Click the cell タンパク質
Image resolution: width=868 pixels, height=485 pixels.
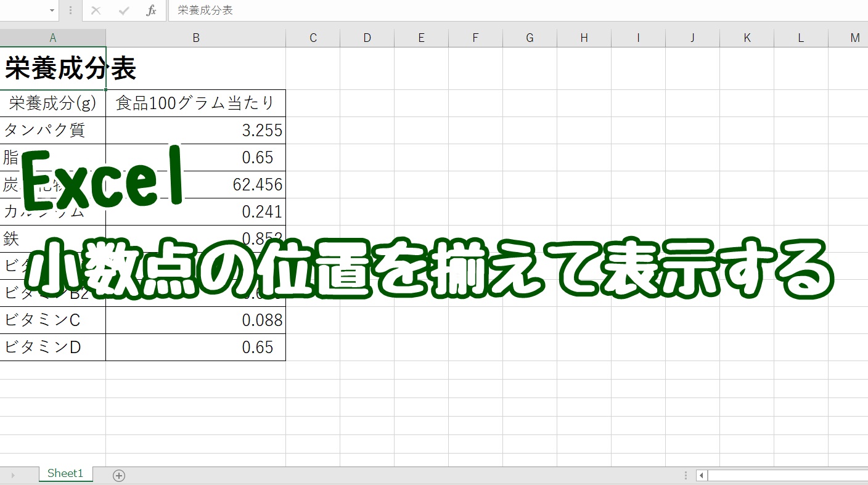point(53,131)
